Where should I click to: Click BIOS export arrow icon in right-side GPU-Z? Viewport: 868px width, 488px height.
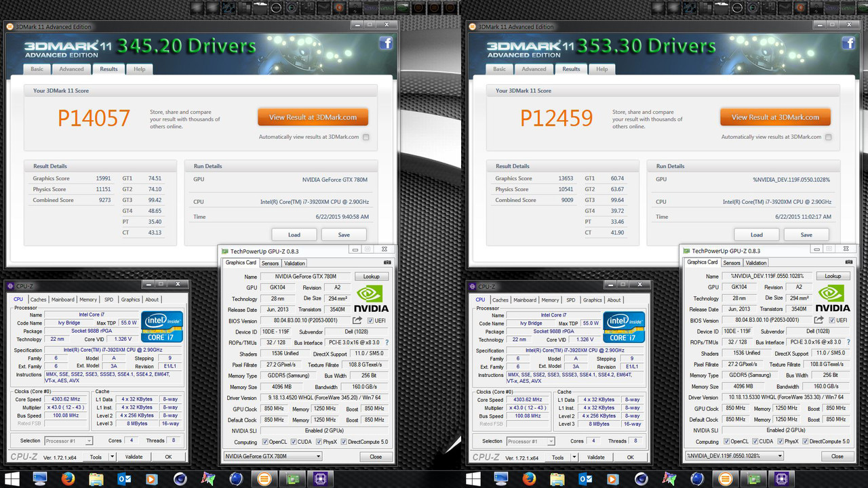click(x=818, y=320)
